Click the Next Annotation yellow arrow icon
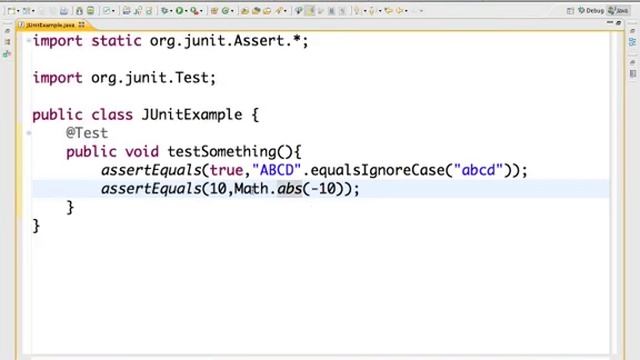 [x=356, y=11]
